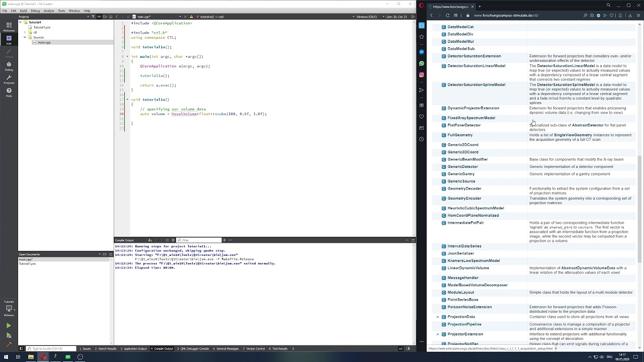Toggle left sidebar visibility in Qt Creator
This screenshot has height=362, width=644.
tap(21, 348)
